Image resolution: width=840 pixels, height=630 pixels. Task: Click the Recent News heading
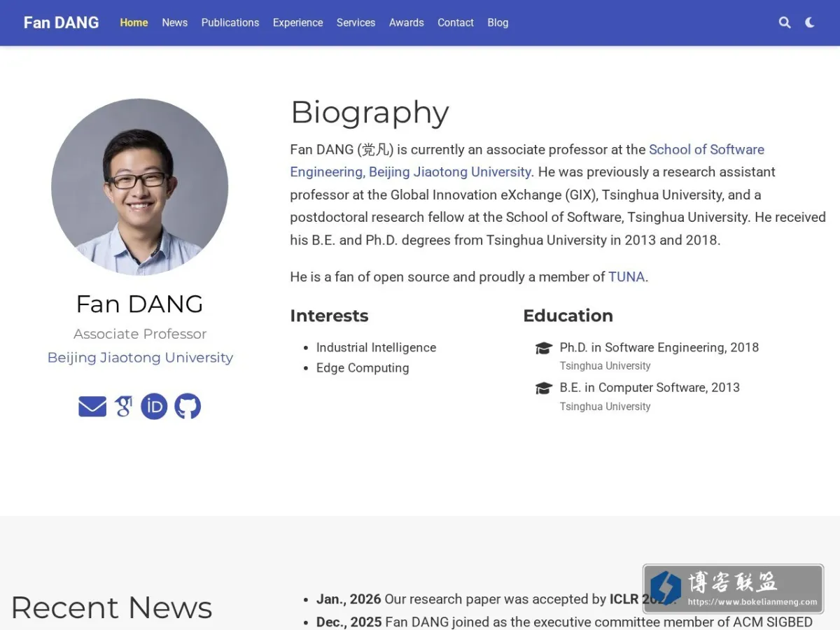point(111,608)
